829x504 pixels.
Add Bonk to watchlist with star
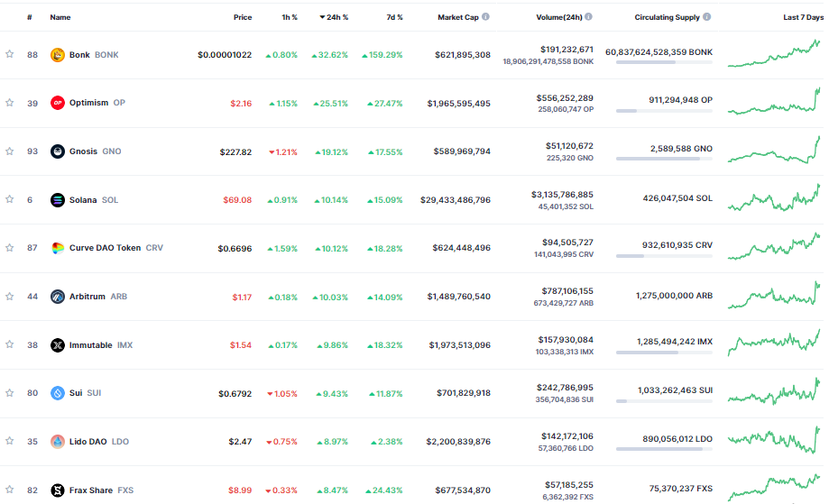(10, 54)
